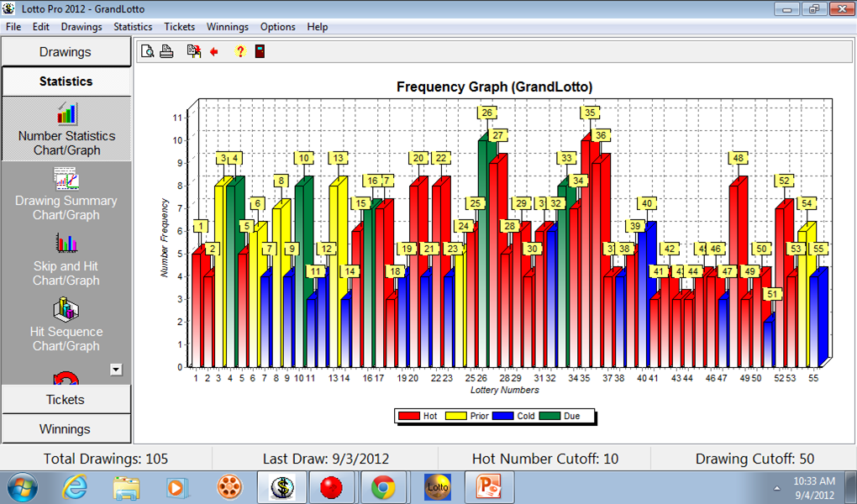Screen dimensions: 857x504
Task: Click the dollar sign taskbar icon
Action: [282, 486]
